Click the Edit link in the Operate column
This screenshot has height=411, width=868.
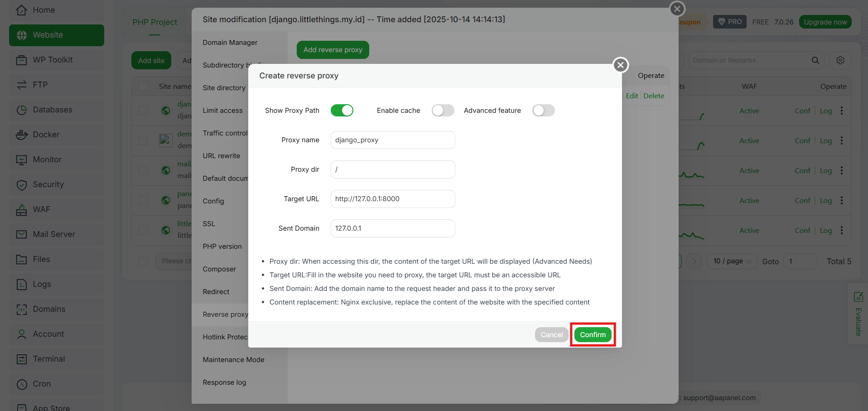tap(632, 96)
